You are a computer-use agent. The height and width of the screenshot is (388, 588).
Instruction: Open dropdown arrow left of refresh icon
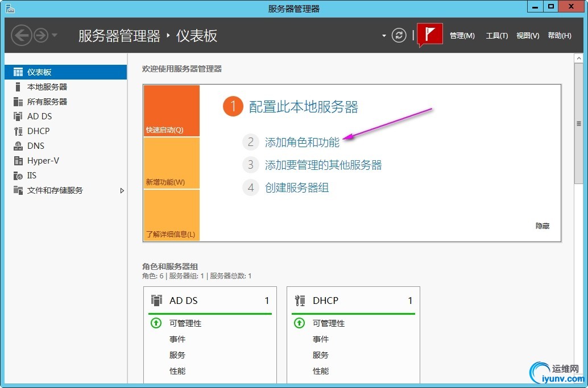[x=384, y=36]
